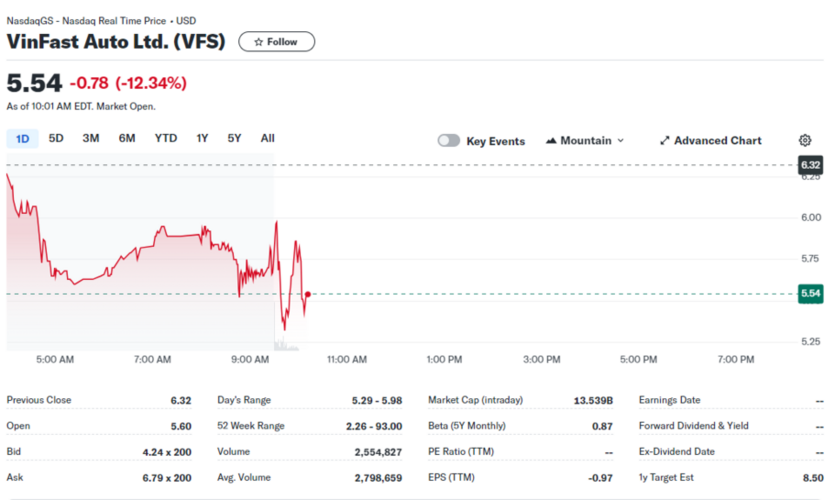Select the YTD range tab

point(166,138)
